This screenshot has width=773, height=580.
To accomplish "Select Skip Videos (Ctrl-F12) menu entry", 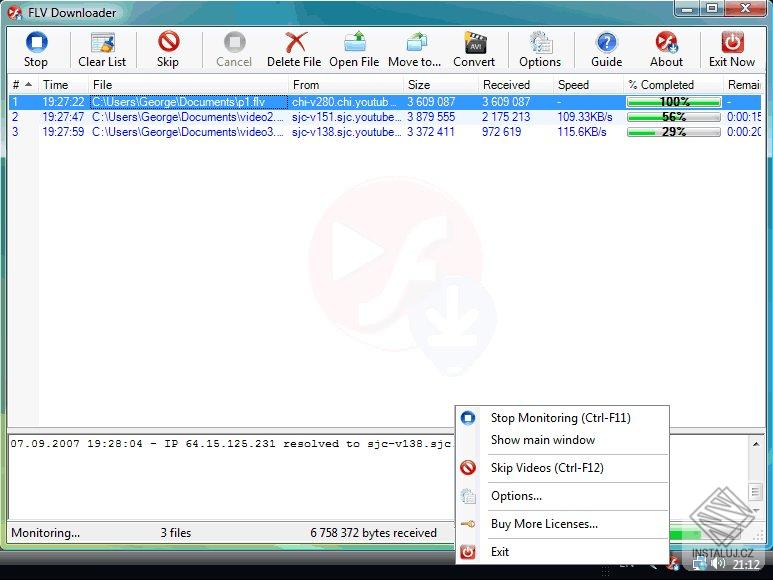I will click(x=561, y=468).
